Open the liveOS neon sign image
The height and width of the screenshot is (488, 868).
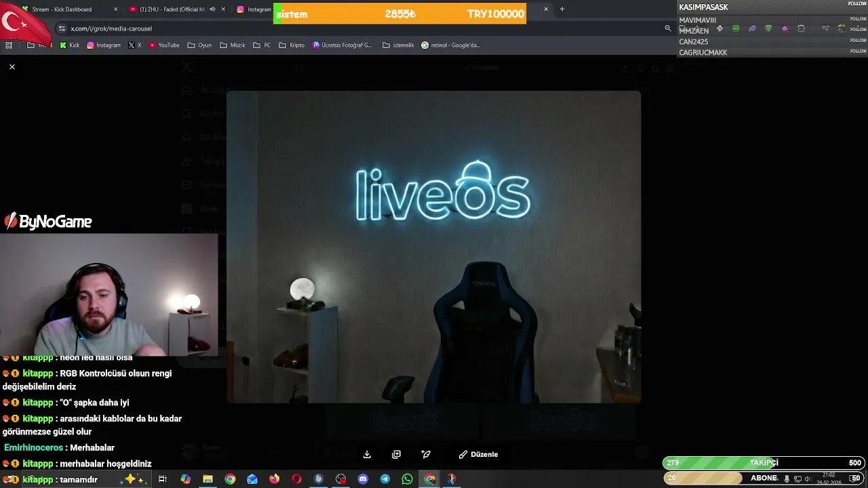[433, 247]
